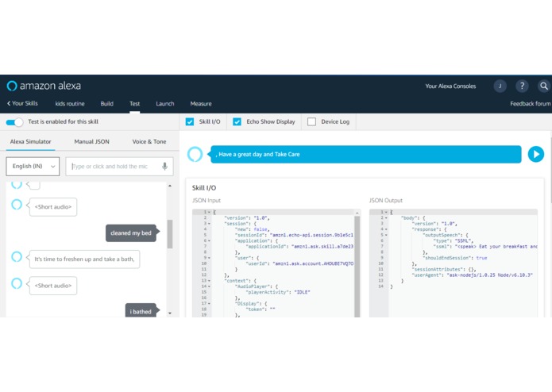Collapse the AudioPlayer fold arrow in JSON Input
The height and width of the screenshot is (392, 552).
(x=209, y=286)
